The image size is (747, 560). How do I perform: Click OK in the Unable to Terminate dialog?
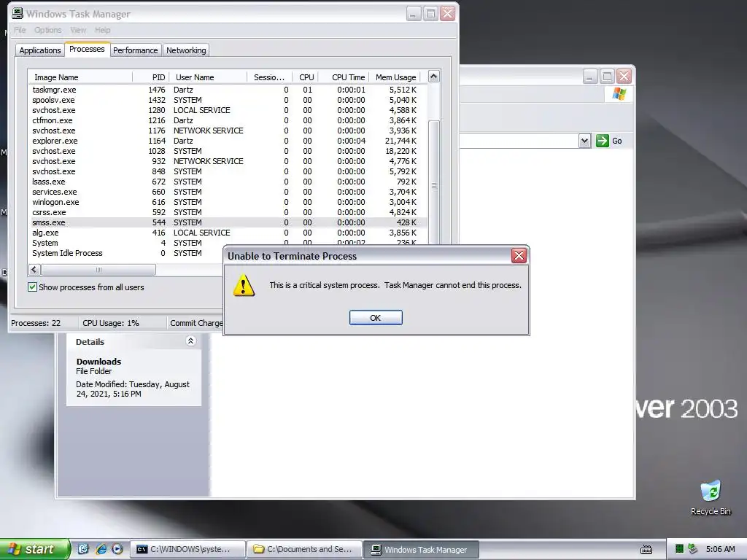(376, 318)
